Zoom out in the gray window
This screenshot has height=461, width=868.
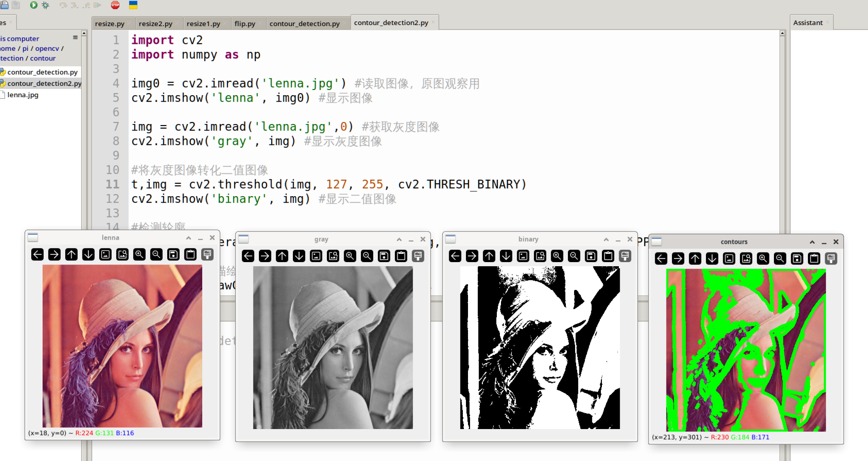tap(367, 256)
